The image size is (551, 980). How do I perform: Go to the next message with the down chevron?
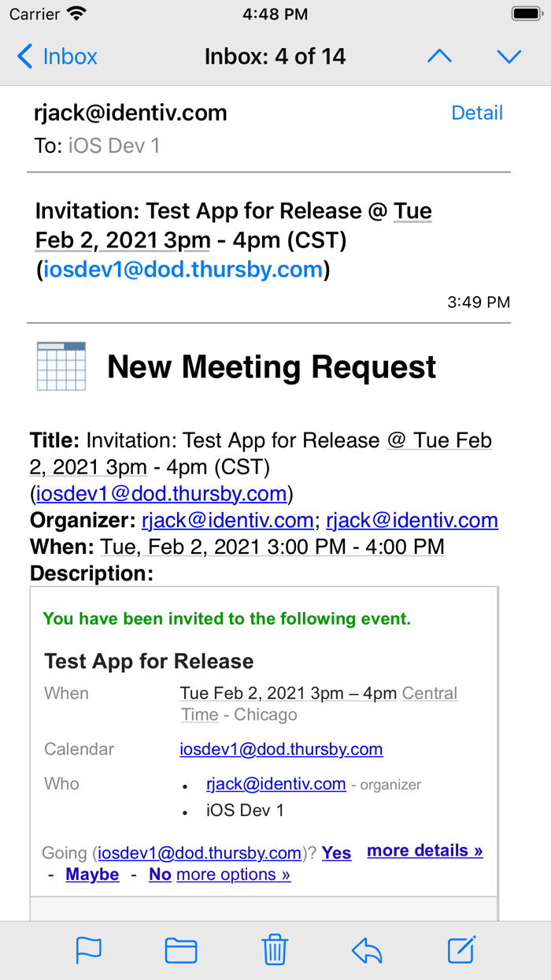[x=509, y=57]
